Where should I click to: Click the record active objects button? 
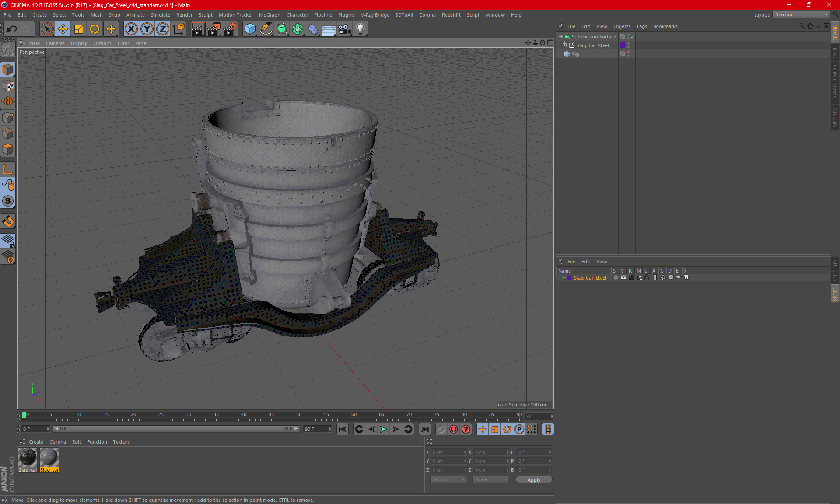coord(441,429)
